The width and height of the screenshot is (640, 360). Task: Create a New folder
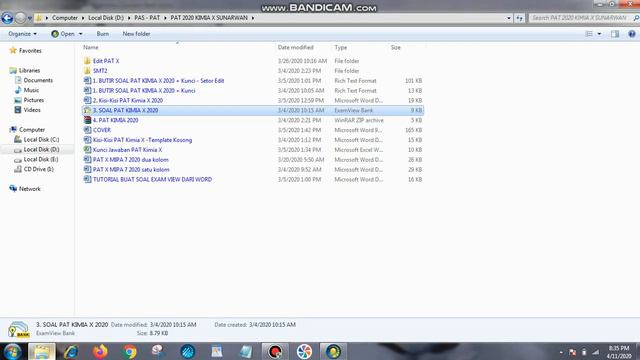[136, 34]
